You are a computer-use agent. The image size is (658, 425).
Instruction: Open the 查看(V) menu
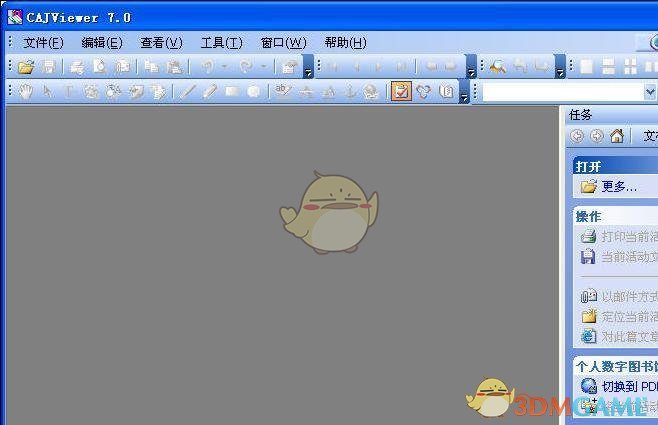pyautogui.click(x=162, y=42)
